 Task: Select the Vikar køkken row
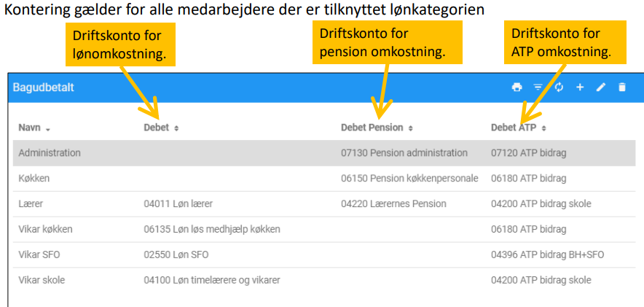tap(324, 229)
